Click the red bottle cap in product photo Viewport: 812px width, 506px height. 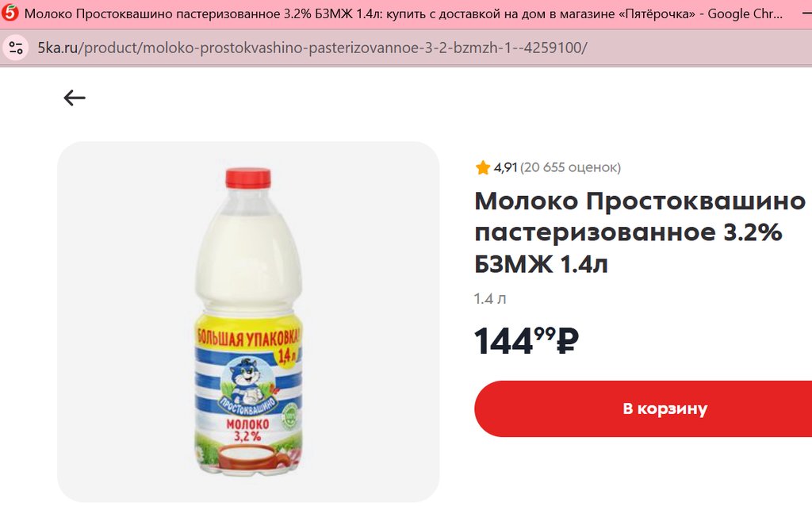[x=248, y=178]
